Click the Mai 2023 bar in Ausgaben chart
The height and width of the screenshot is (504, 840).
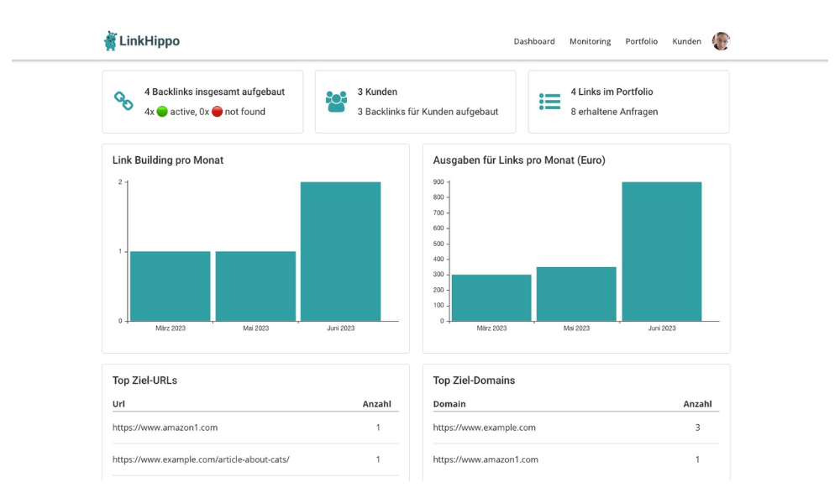[576, 294]
